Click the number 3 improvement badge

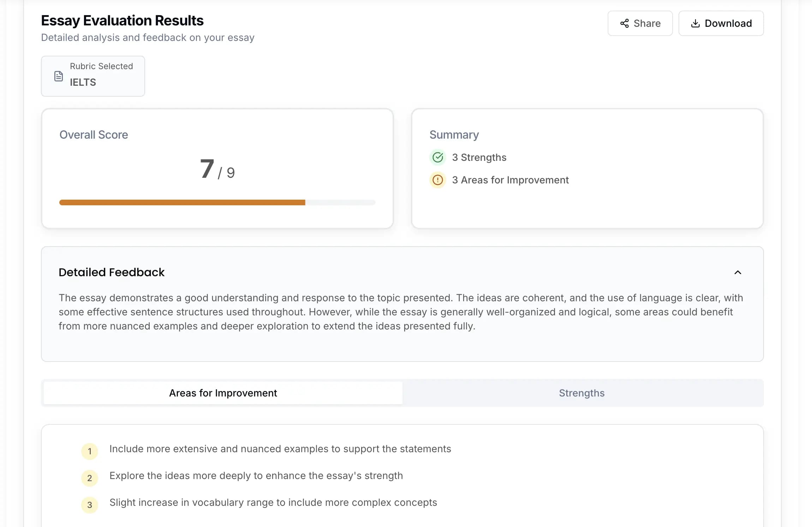(90, 505)
